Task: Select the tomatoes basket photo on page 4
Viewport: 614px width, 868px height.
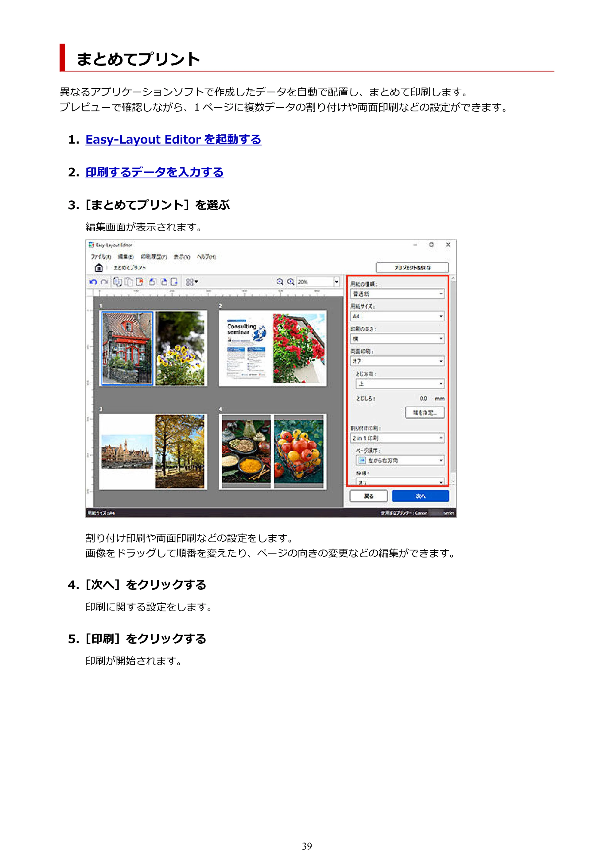Action: (298, 451)
